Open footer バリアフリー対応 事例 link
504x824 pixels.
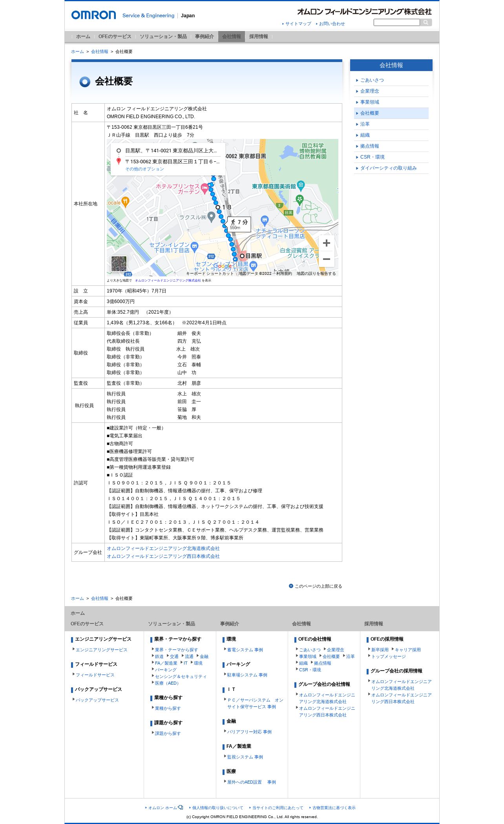point(249,732)
